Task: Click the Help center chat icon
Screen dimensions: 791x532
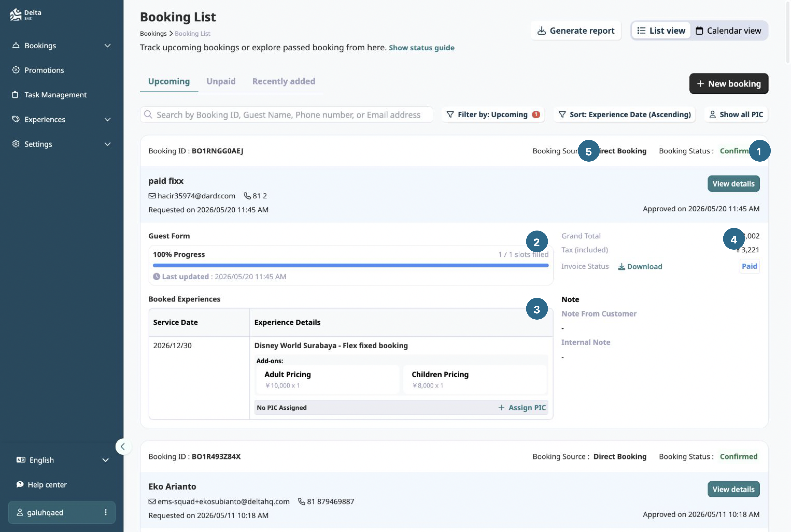Action: tap(20, 485)
